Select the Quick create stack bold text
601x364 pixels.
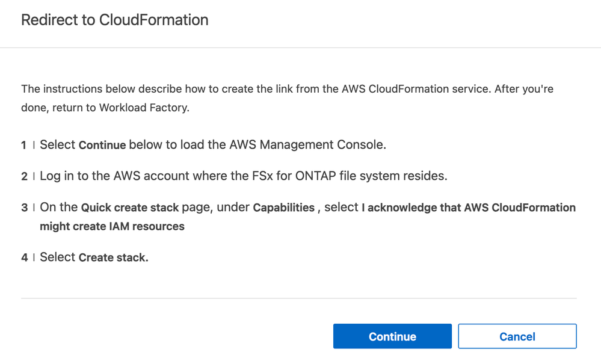129,208
